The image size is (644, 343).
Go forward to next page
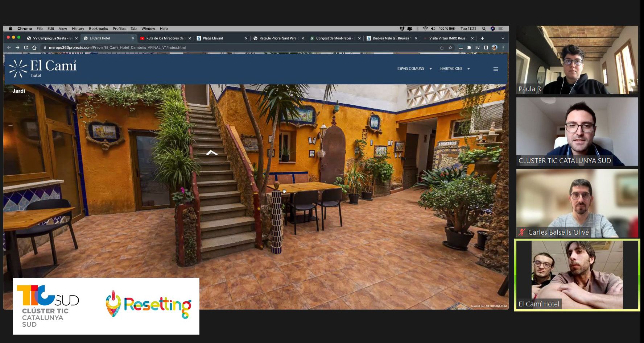coord(17,47)
